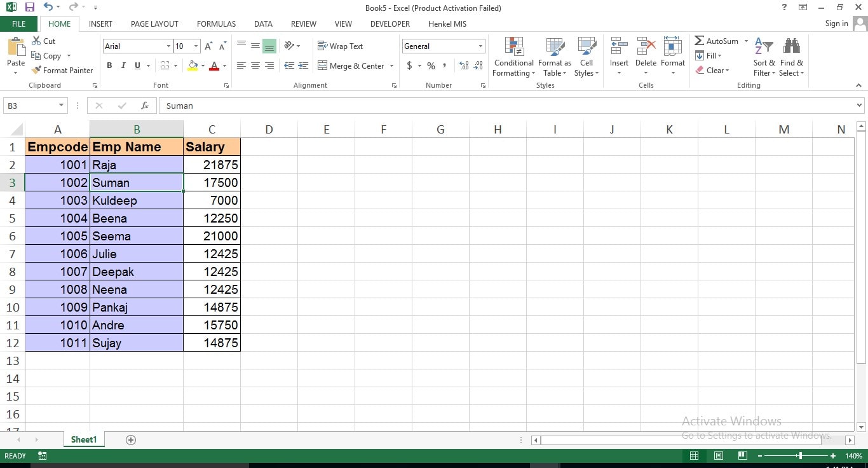
Task: Open the PAGE LAYOUT ribbon tab
Action: point(154,24)
